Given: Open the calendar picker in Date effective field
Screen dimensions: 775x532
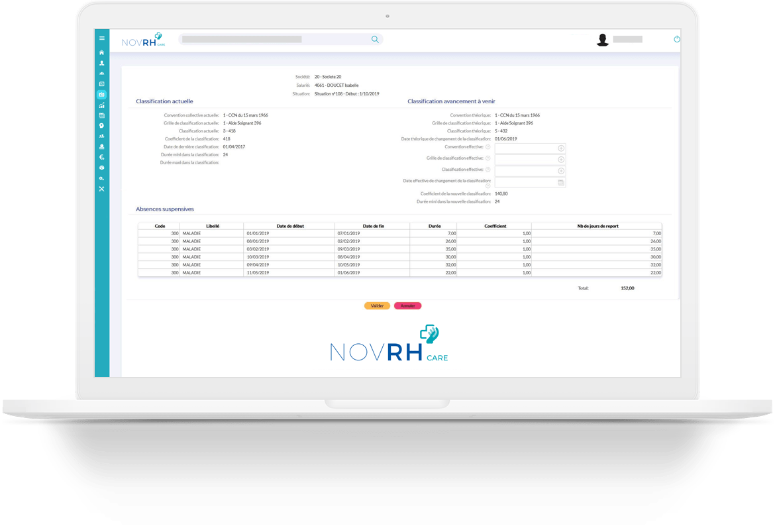Looking at the screenshot, I should pyautogui.click(x=561, y=182).
